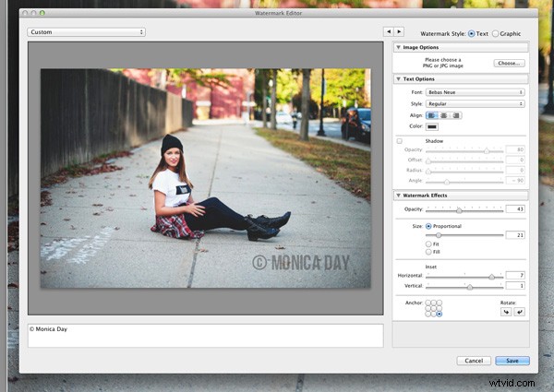Rotate watermark clockwise
The width and height of the screenshot is (554, 392).
point(519,312)
